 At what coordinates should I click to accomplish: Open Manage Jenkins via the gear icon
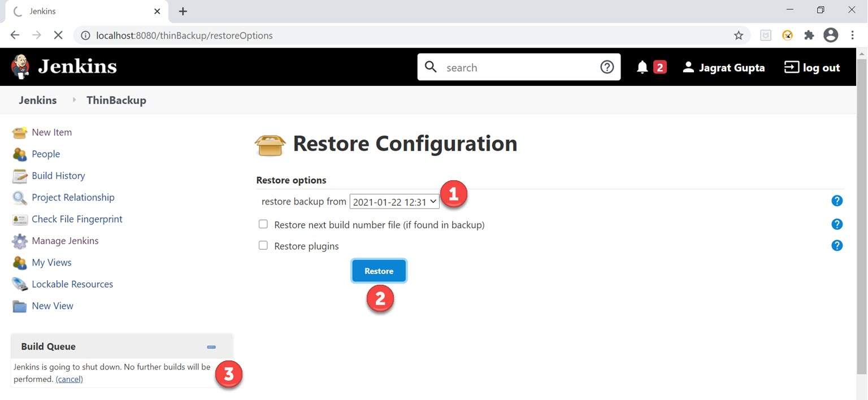click(x=19, y=241)
